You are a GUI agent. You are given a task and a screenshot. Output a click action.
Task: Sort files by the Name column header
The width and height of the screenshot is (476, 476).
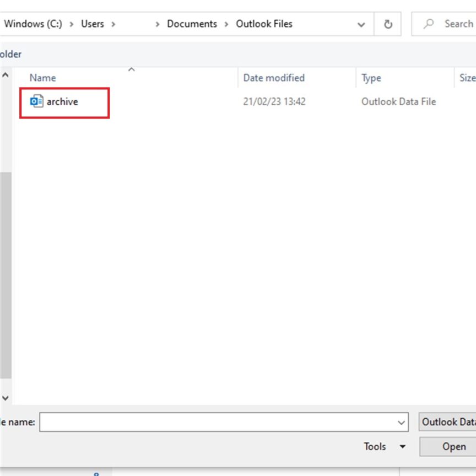coord(42,78)
